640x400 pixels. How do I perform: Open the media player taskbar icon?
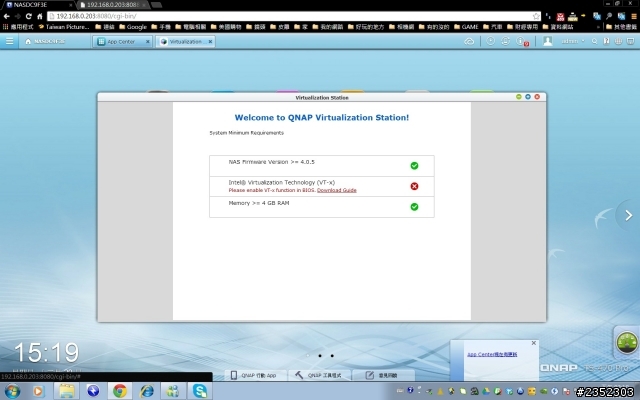38,391
